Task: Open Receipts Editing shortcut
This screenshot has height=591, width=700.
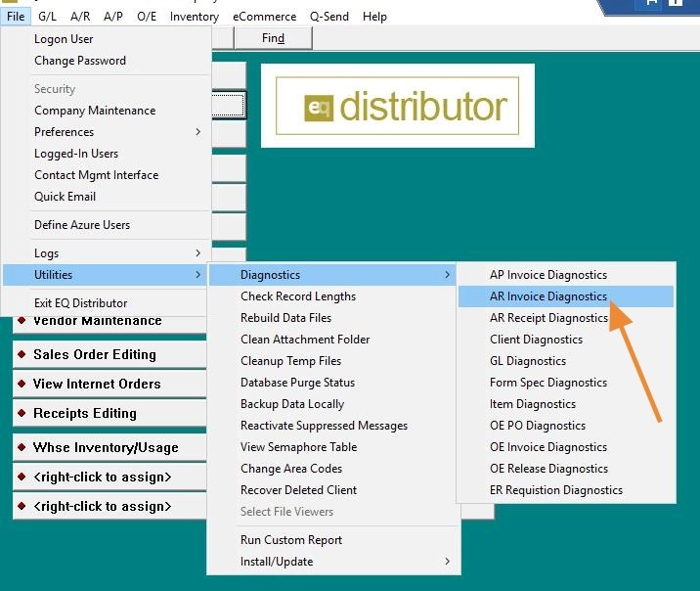Action: pyautogui.click(x=109, y=413)
